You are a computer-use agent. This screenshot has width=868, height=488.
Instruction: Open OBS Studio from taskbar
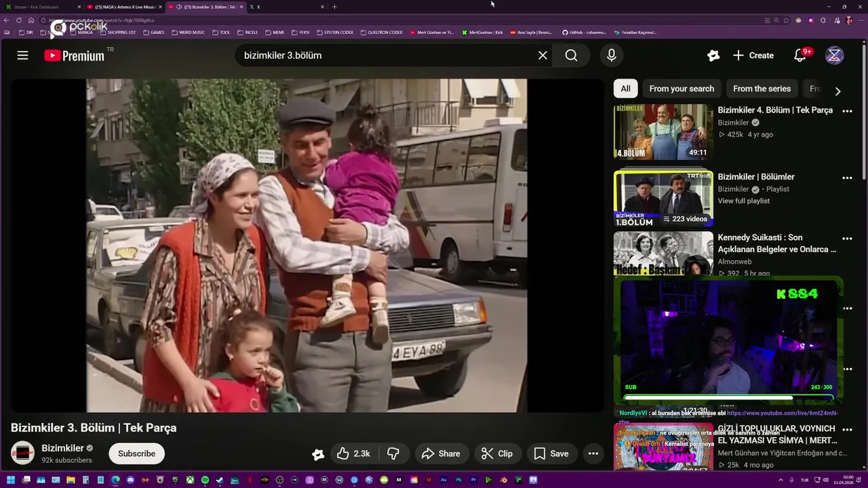click(x=279, y=481)
